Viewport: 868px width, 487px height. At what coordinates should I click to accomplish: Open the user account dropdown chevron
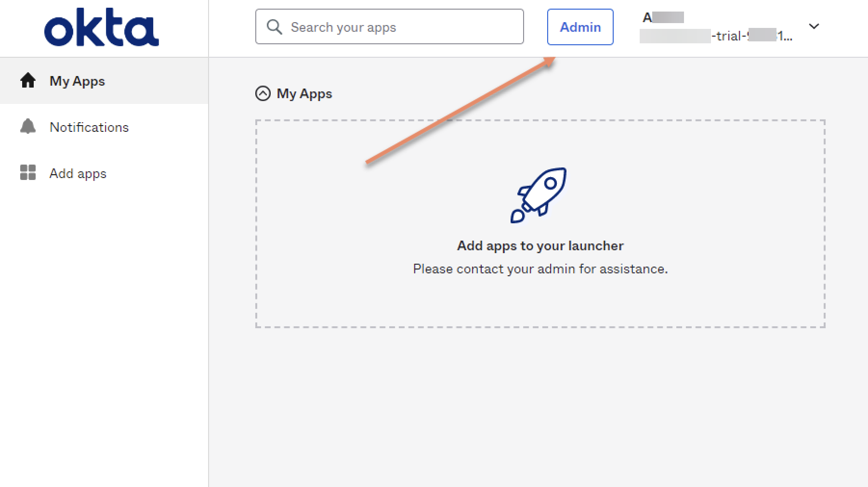click(x=814, y=26)
